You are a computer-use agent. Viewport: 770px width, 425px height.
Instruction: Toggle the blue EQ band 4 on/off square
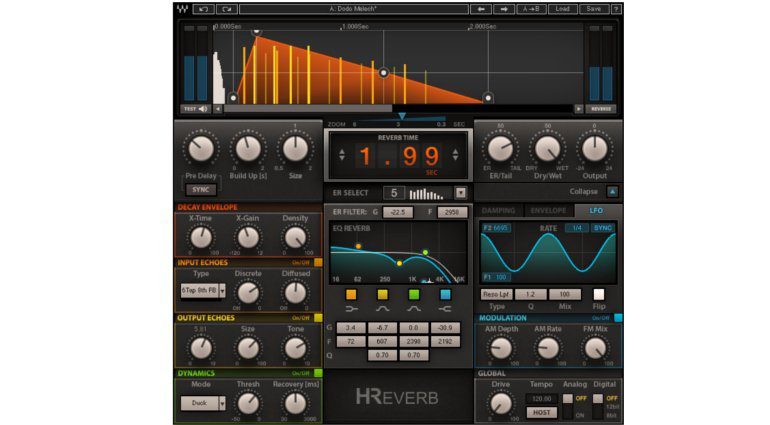(x=445, y=294)
